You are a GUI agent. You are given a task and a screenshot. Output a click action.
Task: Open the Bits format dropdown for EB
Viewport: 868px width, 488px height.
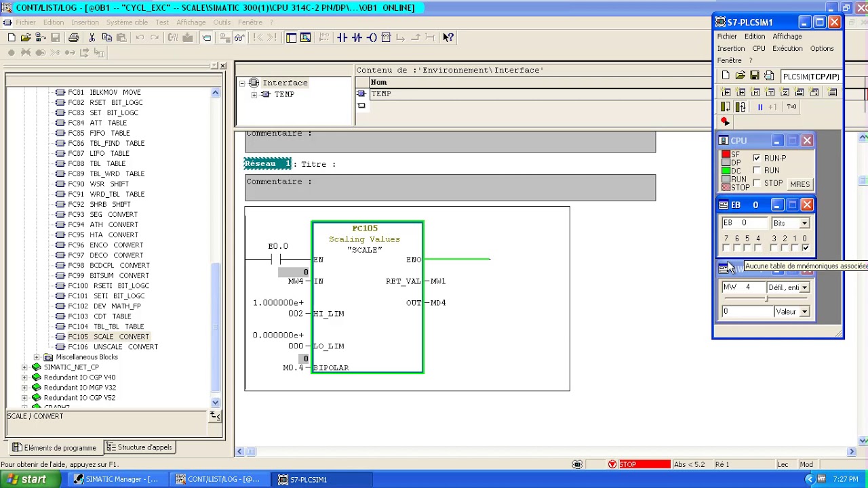tap(804, 224)
